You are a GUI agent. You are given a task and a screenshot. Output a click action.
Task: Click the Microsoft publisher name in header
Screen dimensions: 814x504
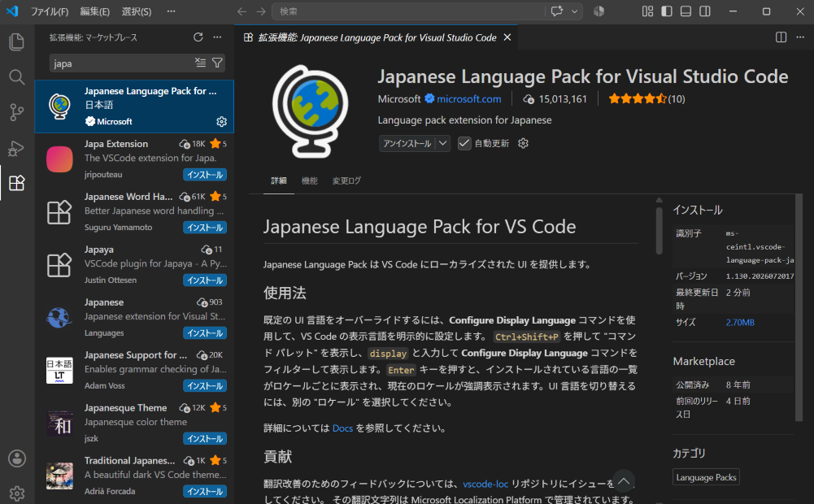click(x=399, y=98)
